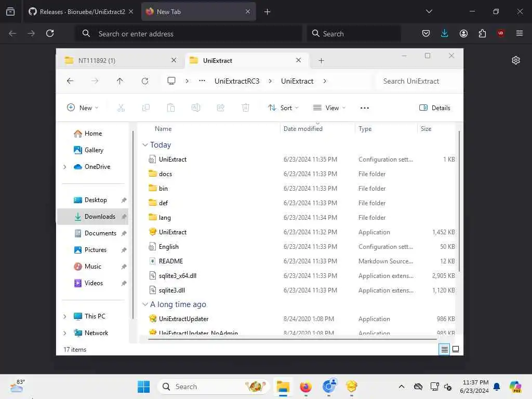
Task: Open the See more ellipsis in Explorer toolbar
Action: pos(365,108)
